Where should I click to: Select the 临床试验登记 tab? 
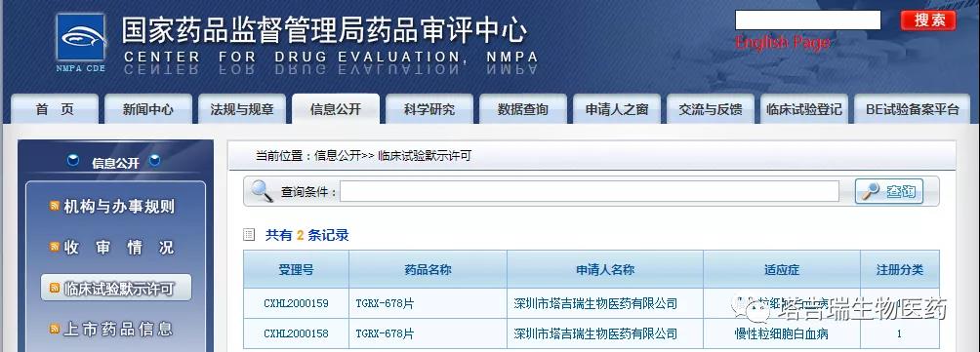coord(804,109)
